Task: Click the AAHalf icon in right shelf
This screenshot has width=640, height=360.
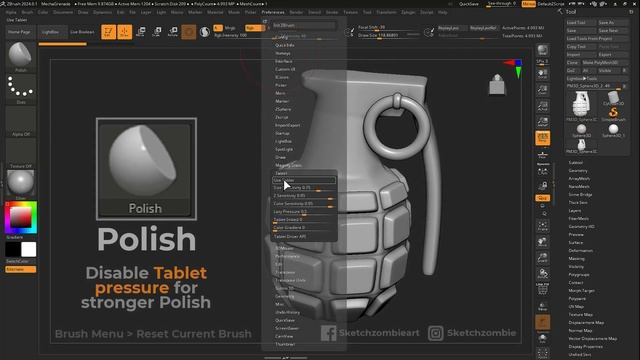Action: [x=542, y=122]
